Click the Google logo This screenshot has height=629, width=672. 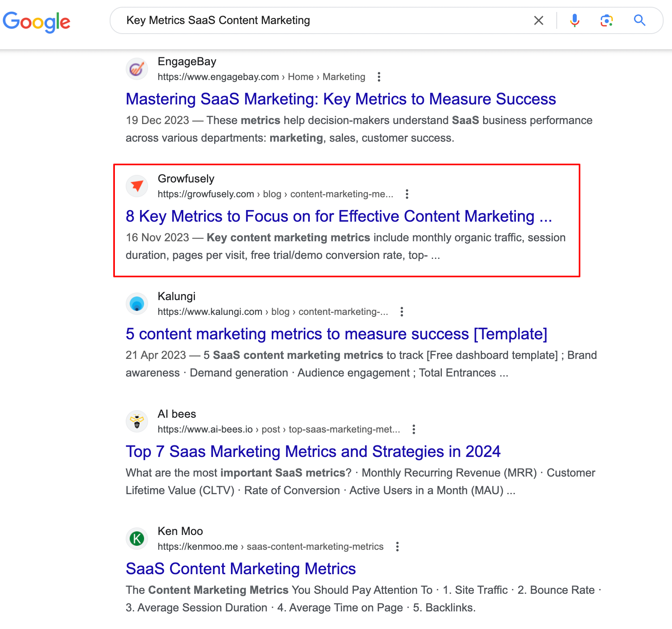click(x=36, y=21)
